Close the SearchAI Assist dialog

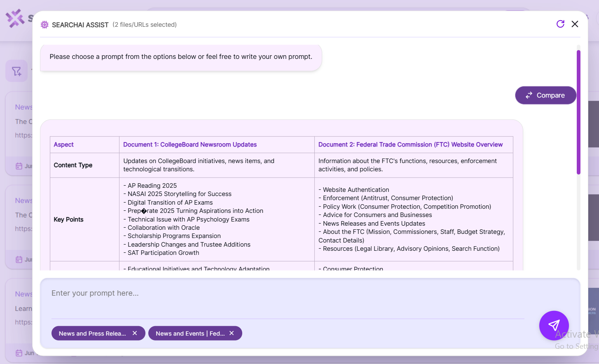(x=575, y=24)
